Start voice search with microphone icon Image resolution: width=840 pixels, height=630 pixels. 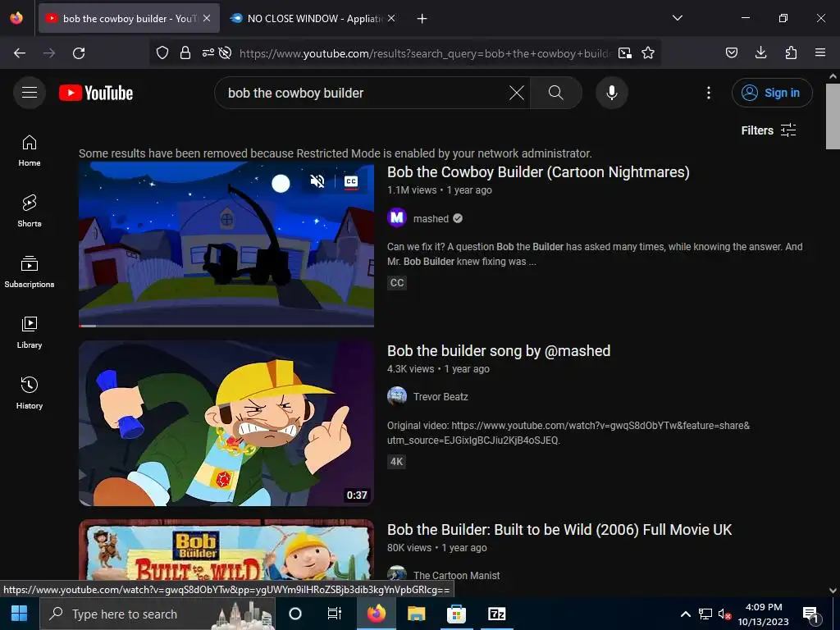click(611, 93)
